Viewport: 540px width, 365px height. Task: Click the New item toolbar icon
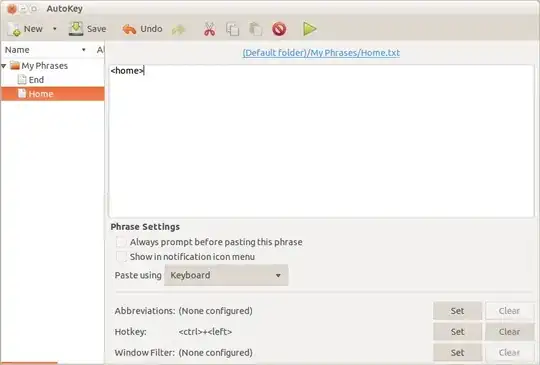pos(14,29)
